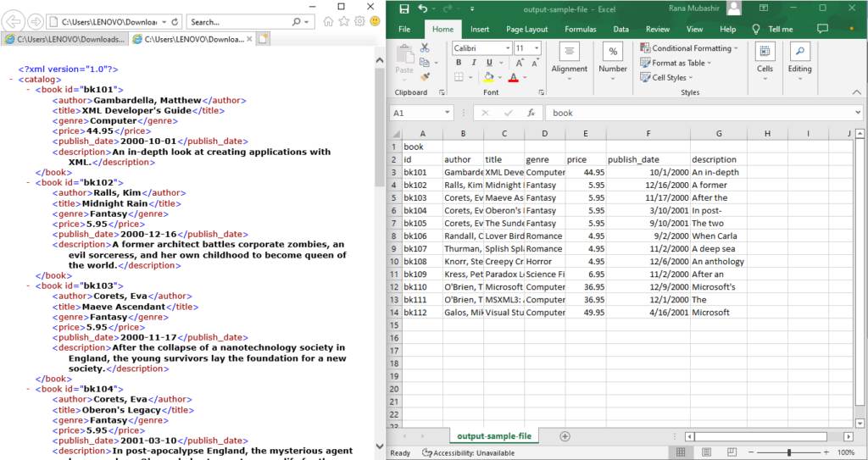
Task: Open fill color dropdown arrow
Action: tap(500, 77)
